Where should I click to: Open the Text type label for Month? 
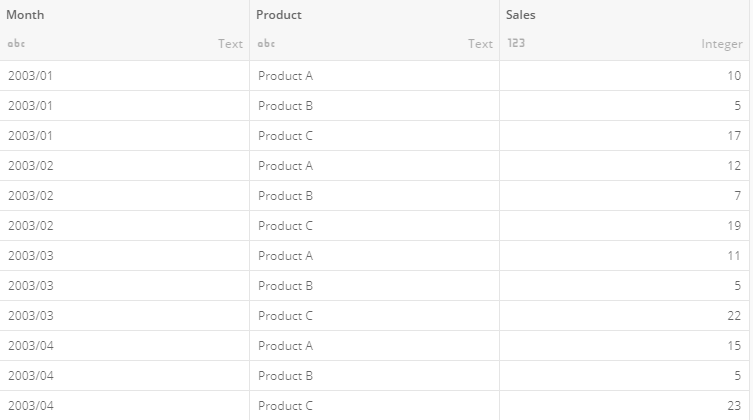[230, 44]
